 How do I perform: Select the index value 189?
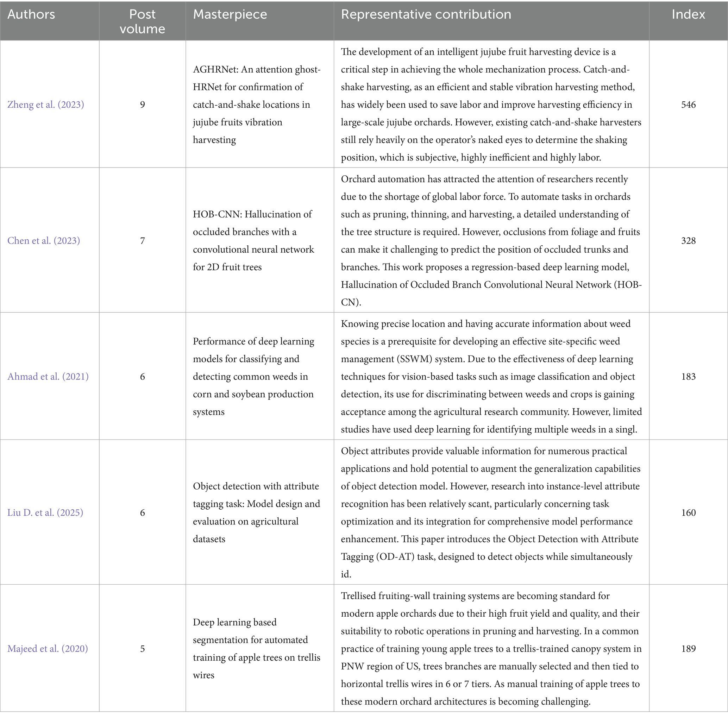[x=689, y=648]
